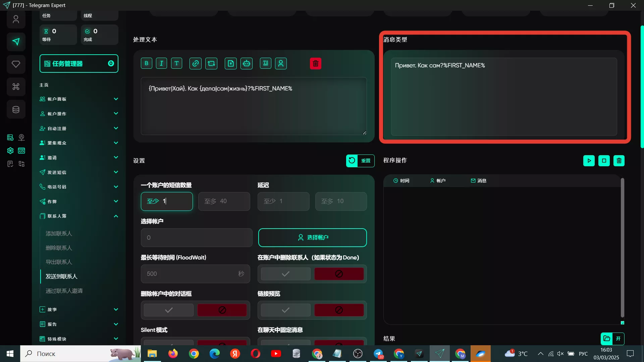The image size is (644, 362).
Task: Click the code window icon in sidebar
Action: pos(21,150)
